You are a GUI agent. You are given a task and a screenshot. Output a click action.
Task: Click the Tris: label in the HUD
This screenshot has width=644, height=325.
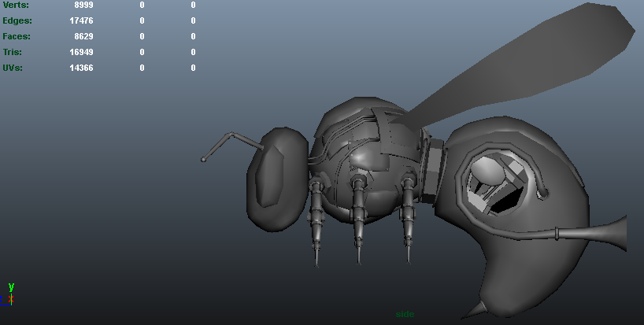(x=12, y=52)
